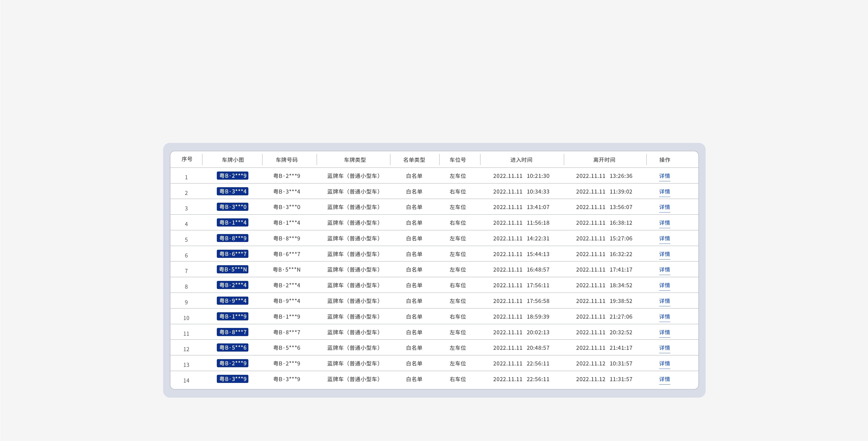Image resolution: width=868 pixels, height=441 pixels.
Task: Click the 车位号 column header
Action: pos(458,160)
